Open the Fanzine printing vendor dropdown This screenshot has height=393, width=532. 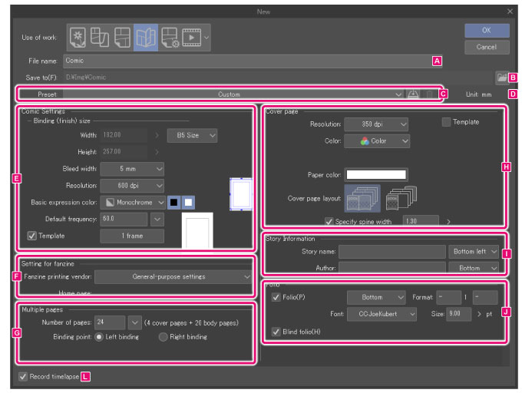click(173, 276)
